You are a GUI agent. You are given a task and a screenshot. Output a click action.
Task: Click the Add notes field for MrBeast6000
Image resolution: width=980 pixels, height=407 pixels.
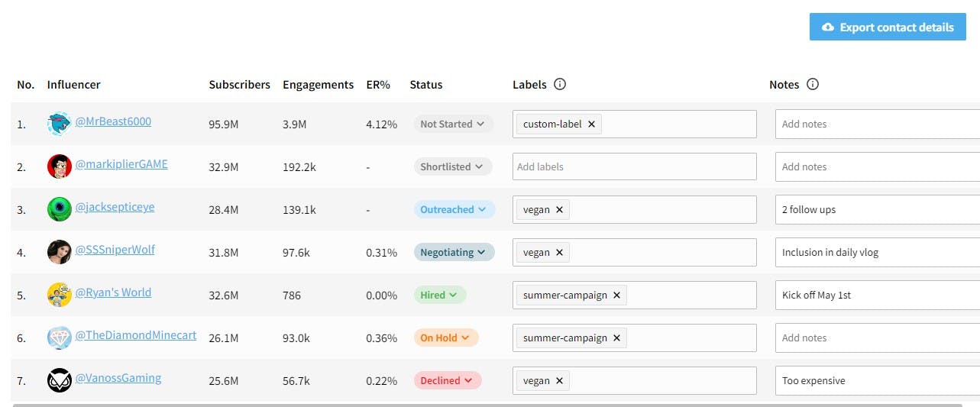point(877,124)
